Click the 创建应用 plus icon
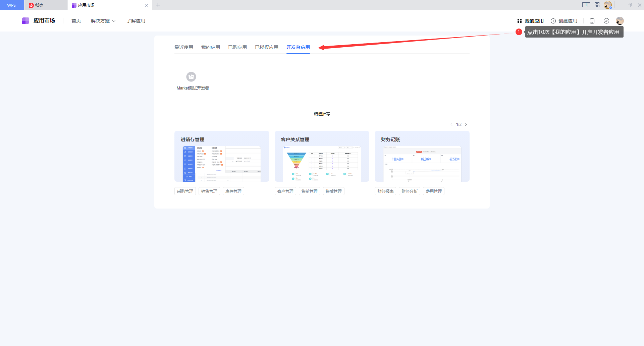The image size is (644, 346). [x=553, y=21]
